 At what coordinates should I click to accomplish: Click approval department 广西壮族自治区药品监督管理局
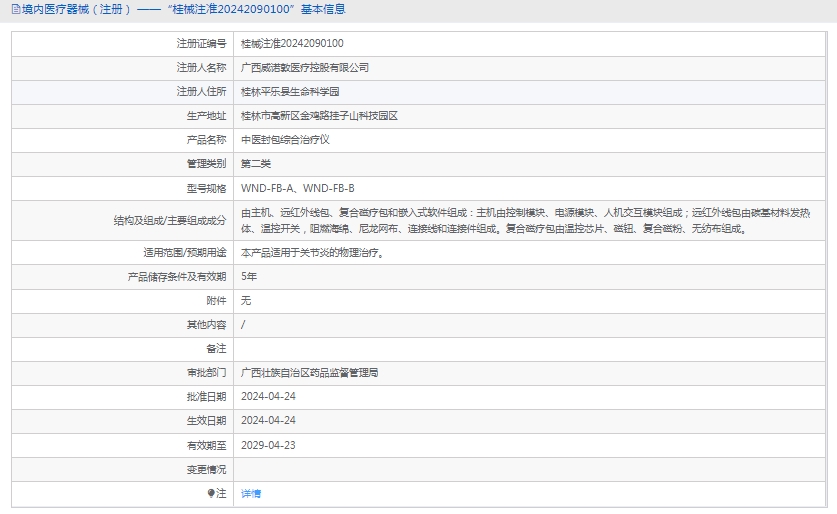pyautogui.click(x=310, y=372)
